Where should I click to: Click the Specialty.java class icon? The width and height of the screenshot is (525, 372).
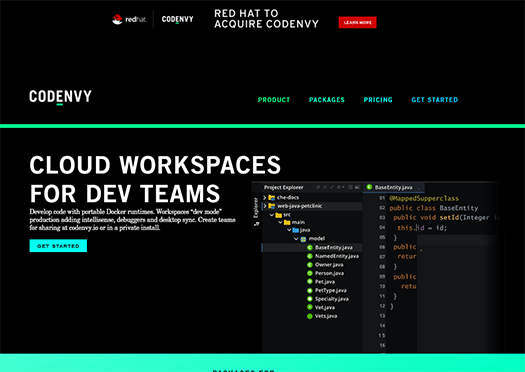(x=310, y=299)
